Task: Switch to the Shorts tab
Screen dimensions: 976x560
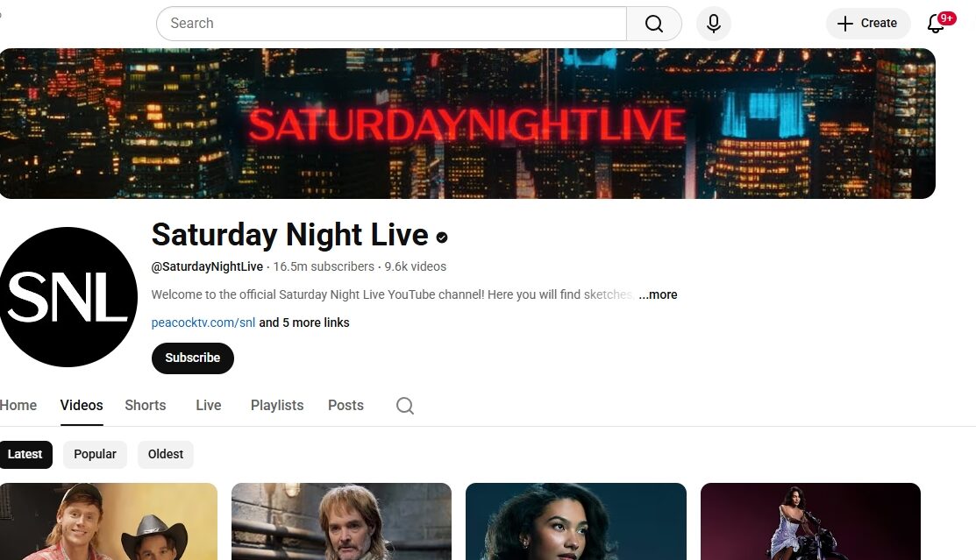Action: (x=145, y=405)
